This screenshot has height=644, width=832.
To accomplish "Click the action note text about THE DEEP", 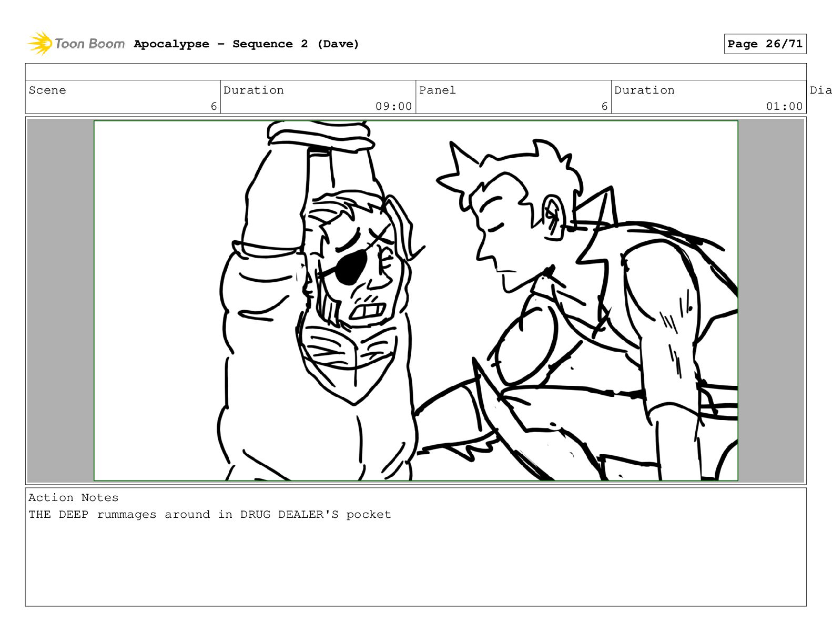I will coord(209,515).
